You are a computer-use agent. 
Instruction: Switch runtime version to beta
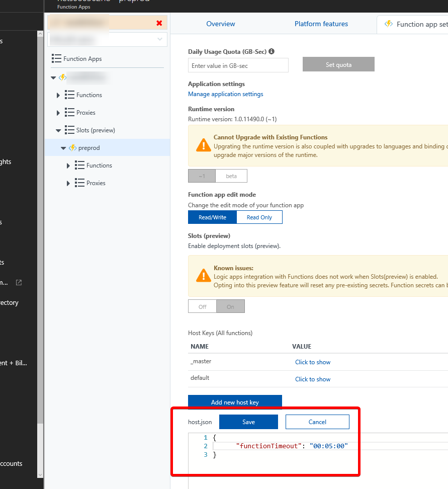click(231, 176)
